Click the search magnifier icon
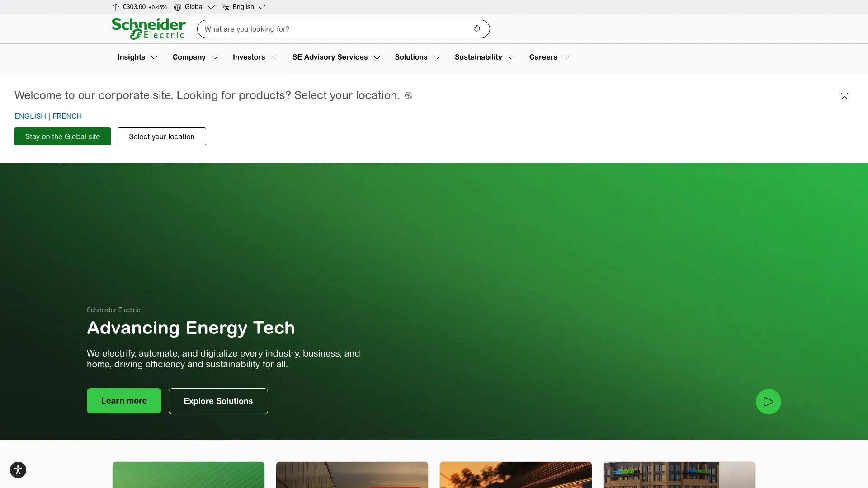 coord(477,29)
